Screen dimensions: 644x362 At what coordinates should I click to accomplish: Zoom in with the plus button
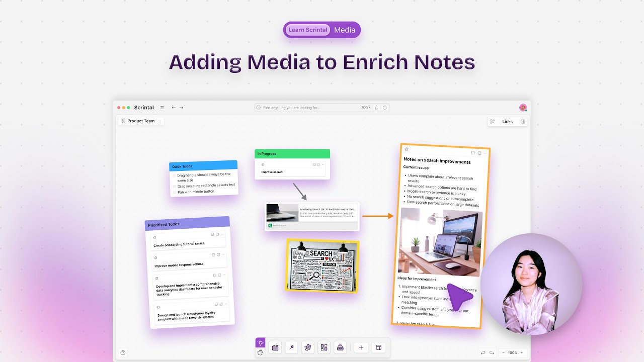(522, 353)
